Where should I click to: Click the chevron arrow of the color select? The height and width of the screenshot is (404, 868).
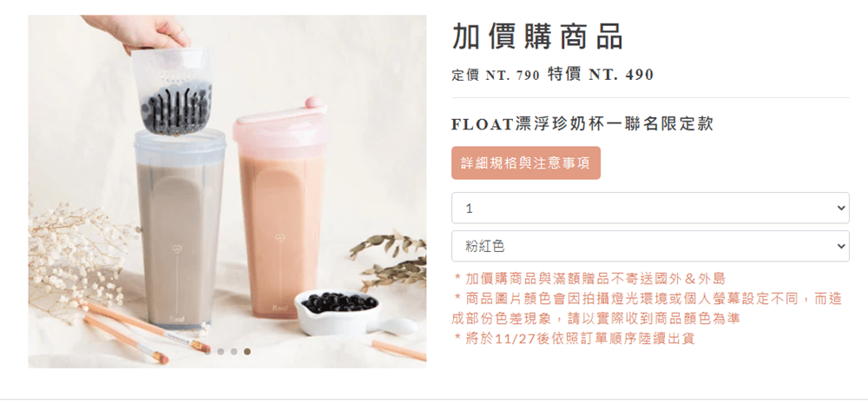click(841, 246)
